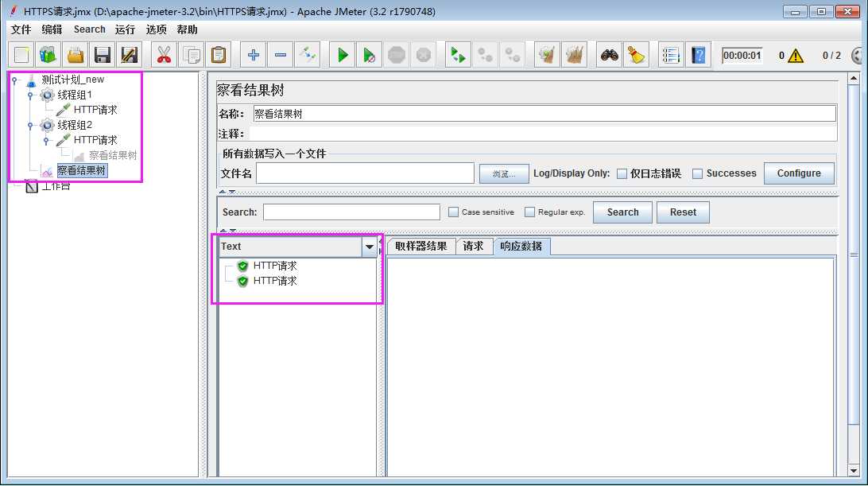The image size is (868, 486).
Task: Click the Reset Search brush icon
Action: point(637,55)
